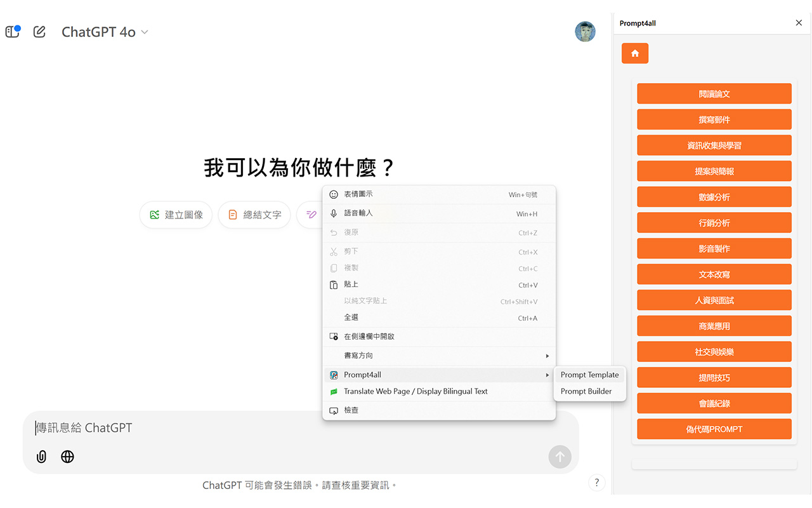Select the 閱讀論文 prompt category
The image size is (812, 508).
pos(714,93)
